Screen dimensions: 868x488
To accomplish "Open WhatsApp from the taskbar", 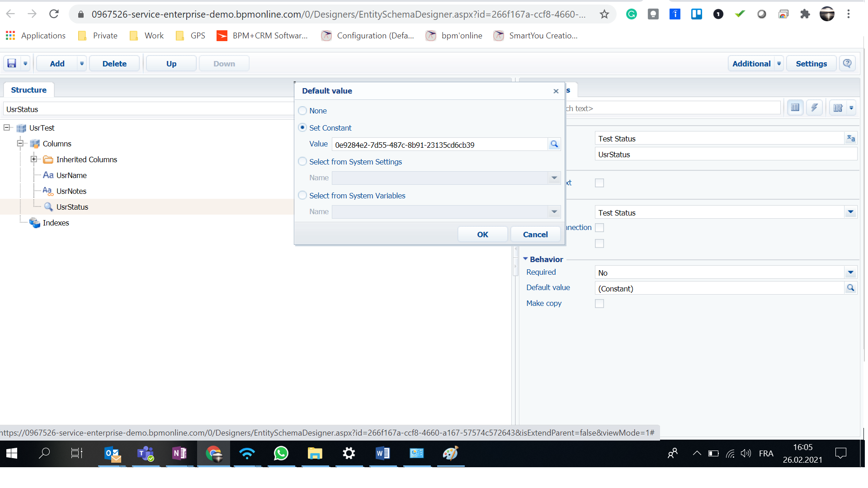I will coord(281,453).
